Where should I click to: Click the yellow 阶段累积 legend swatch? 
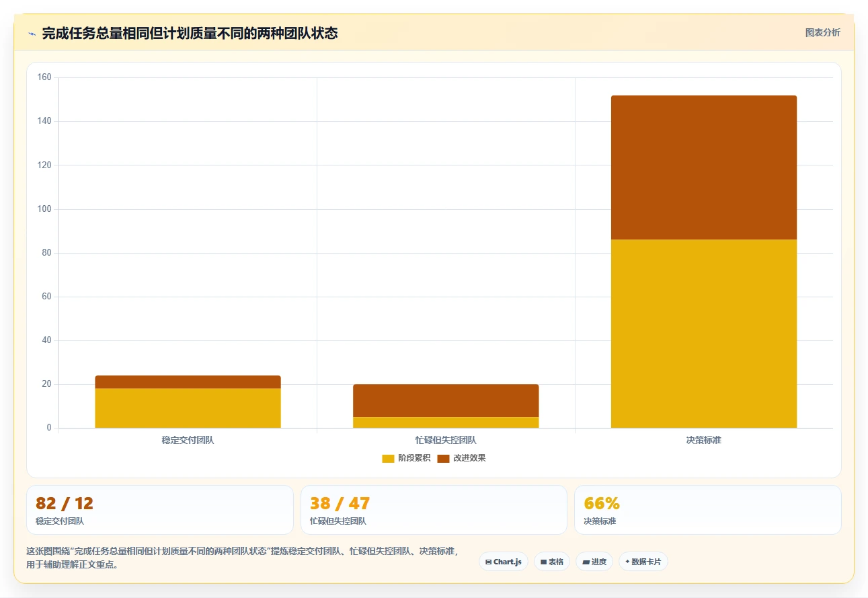click(388, 459)
